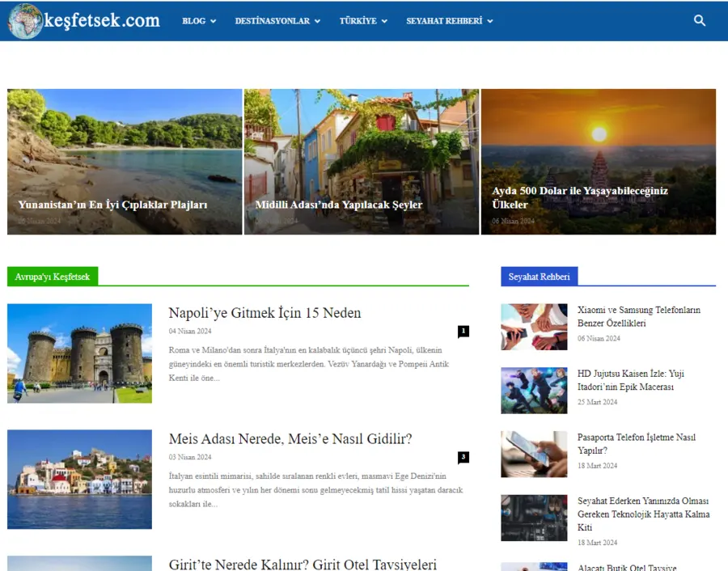Screen dimensions: 728x571
Task: Click the Napoli excerpt starting 'Roma ve Milano'dan'
Action: pos(309,364)
